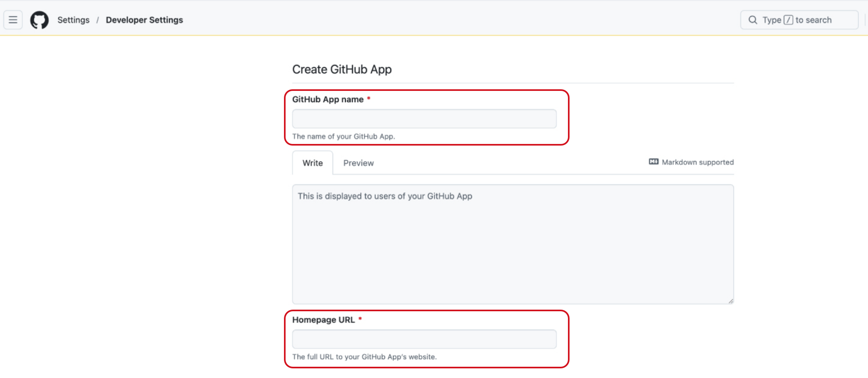Click the 'Homepage URL' label

tap(323, 320)
